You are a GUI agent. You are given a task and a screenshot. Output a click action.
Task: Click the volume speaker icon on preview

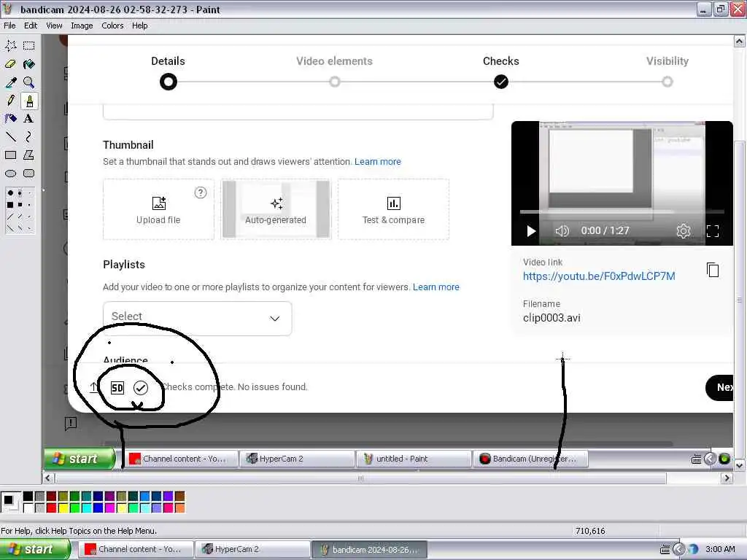click(x=562, y=231)
